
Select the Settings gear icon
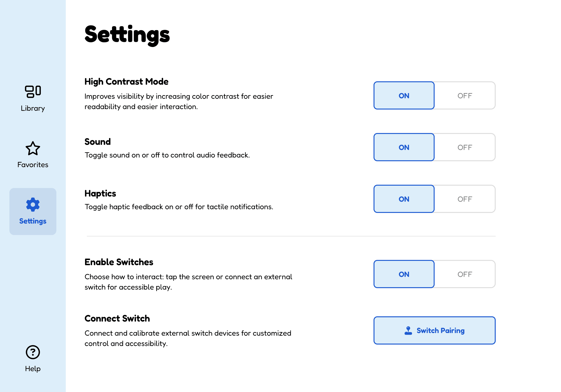(x=33, y=204)
